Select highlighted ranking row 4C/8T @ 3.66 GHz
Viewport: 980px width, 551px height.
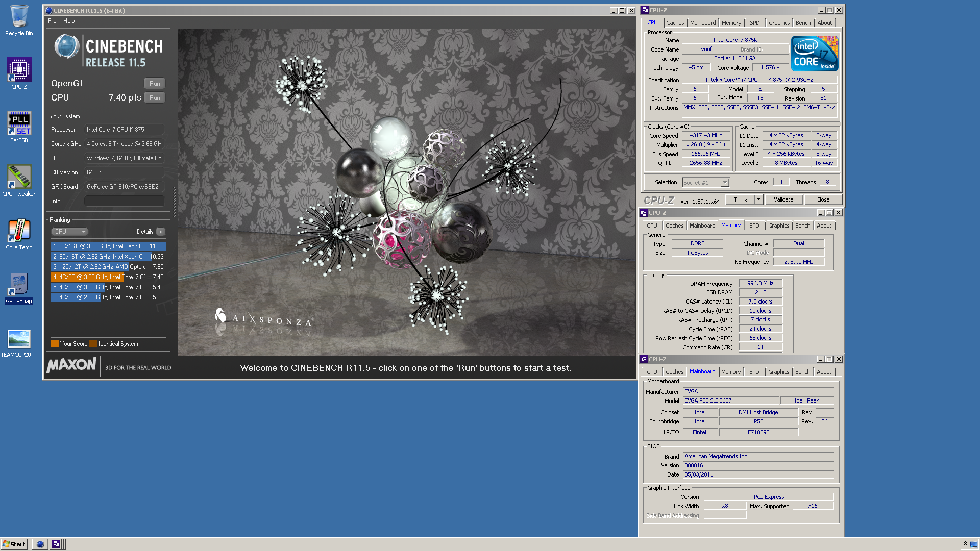point(108,277)
